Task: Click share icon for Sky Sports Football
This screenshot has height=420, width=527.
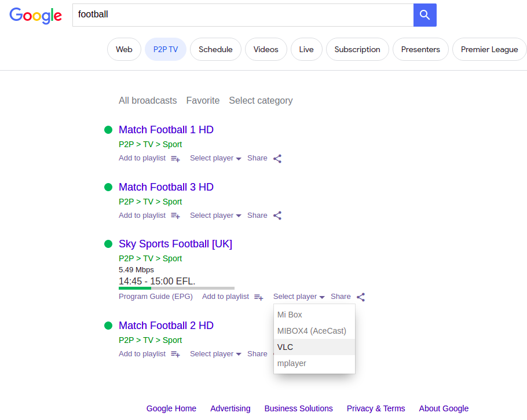Action: pos(361,297)
